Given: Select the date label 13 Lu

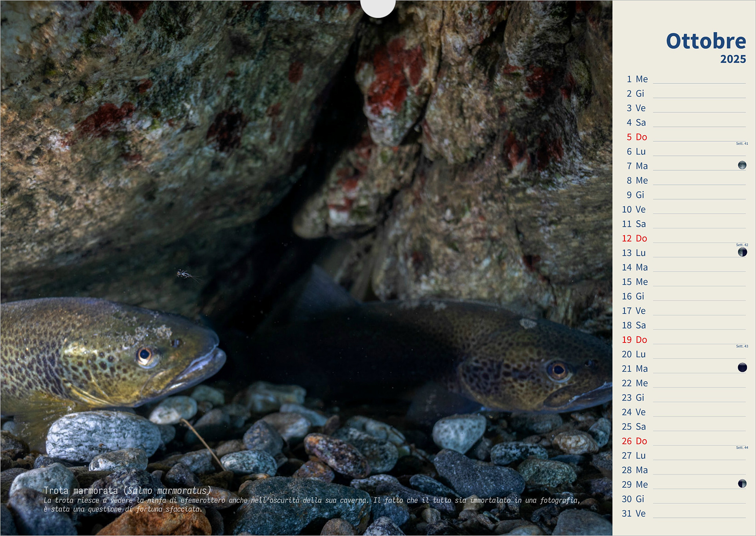Looking at the screenshot, I should (634, 253).
